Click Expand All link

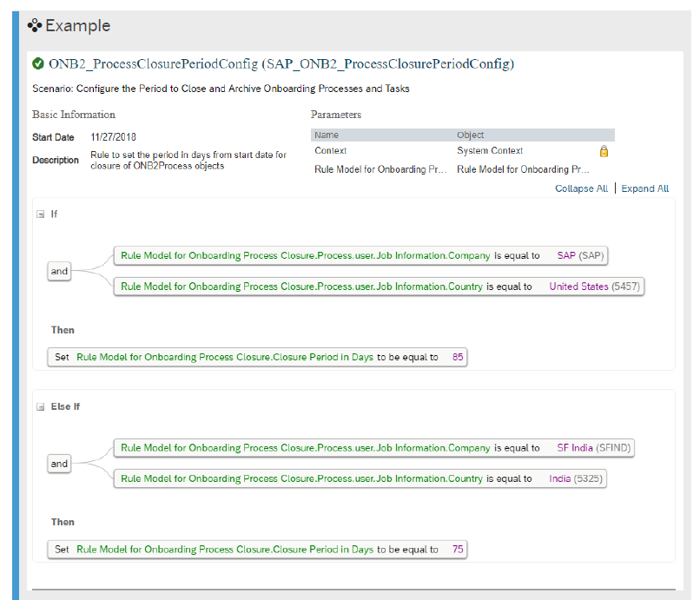point(644,188)
